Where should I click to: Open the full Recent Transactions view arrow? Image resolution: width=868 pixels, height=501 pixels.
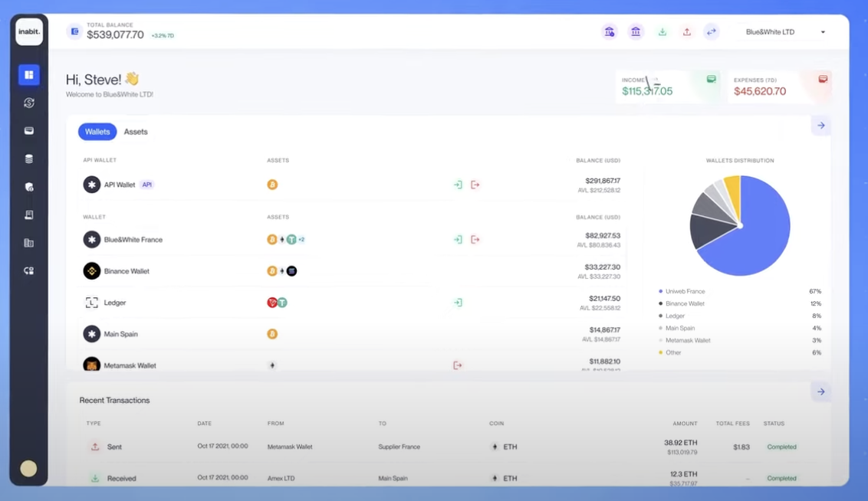coord(820,391)
